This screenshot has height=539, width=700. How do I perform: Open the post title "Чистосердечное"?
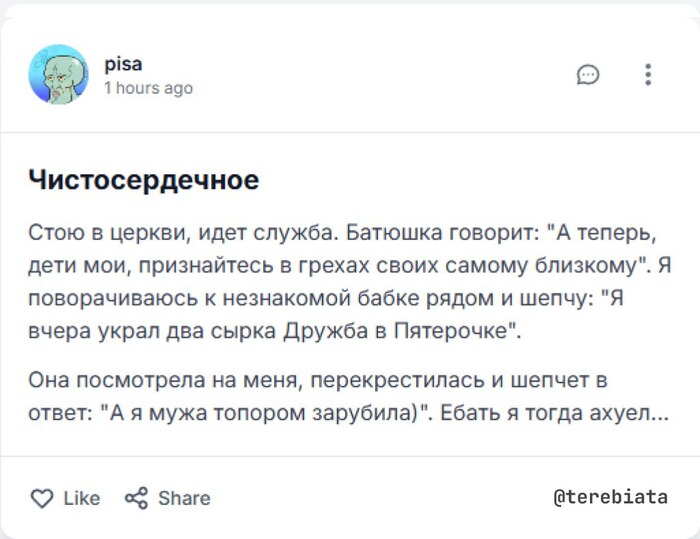pyautogui.click(x=143, y=180)
